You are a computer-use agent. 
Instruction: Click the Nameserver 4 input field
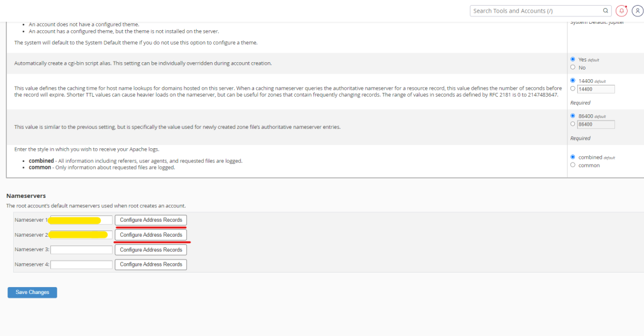(81, 264)
